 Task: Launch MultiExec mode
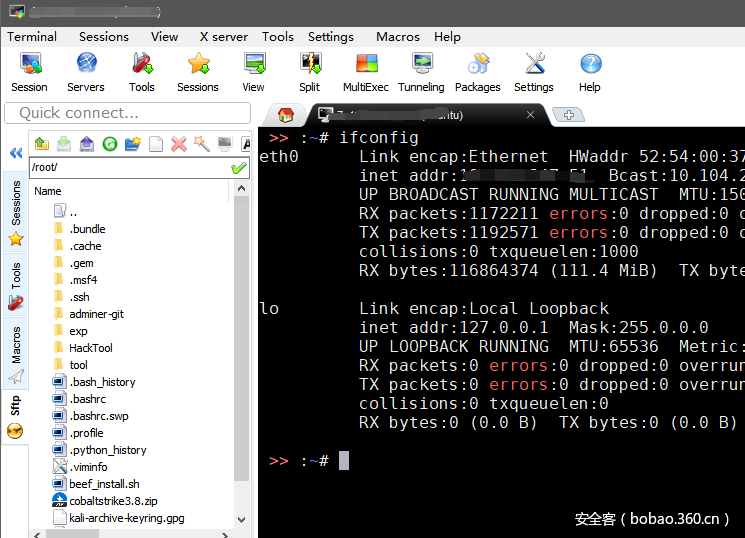click(365, 72)
